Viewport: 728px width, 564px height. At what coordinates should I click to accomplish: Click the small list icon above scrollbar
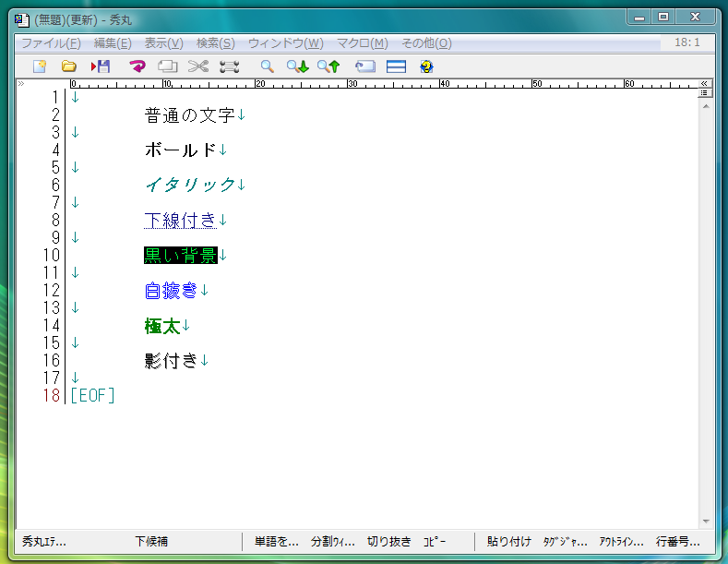click(x=705, y=93)
